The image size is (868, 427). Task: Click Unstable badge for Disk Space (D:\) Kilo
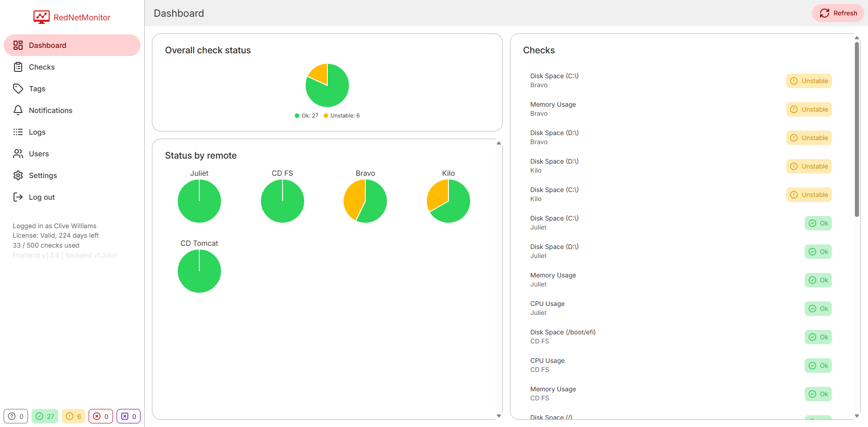[809, 166]
